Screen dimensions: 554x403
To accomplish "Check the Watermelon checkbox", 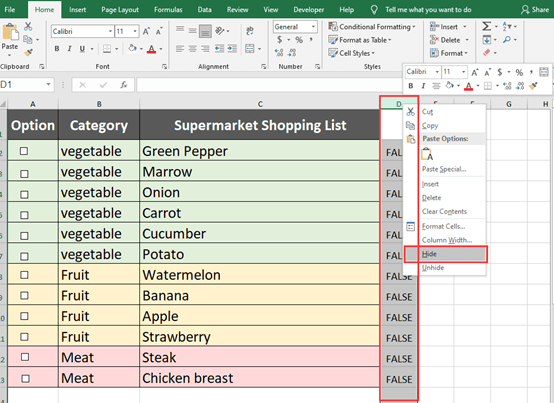I will tap(24, 275).
